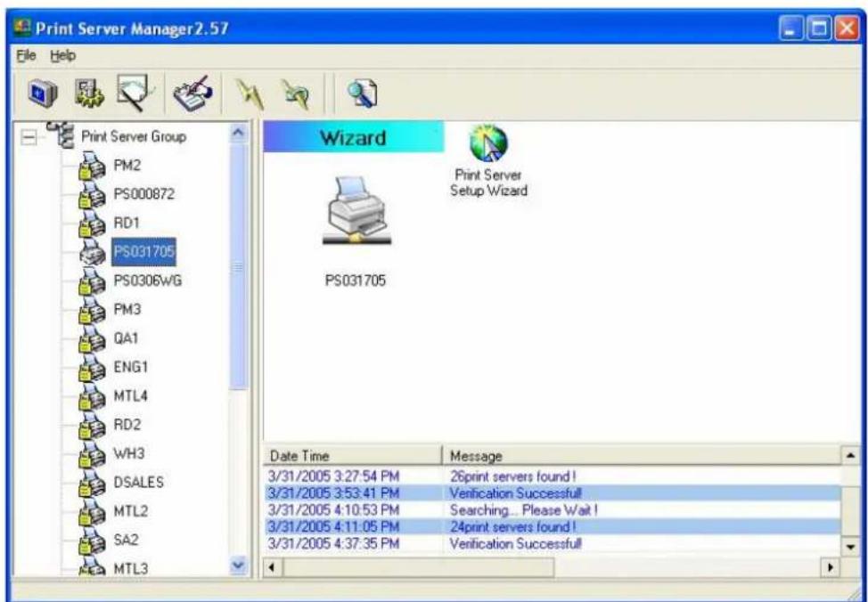Screen dimensions: 868x602
Task: Click the log list scroll up arrow
Action: [x=850, y=456]
